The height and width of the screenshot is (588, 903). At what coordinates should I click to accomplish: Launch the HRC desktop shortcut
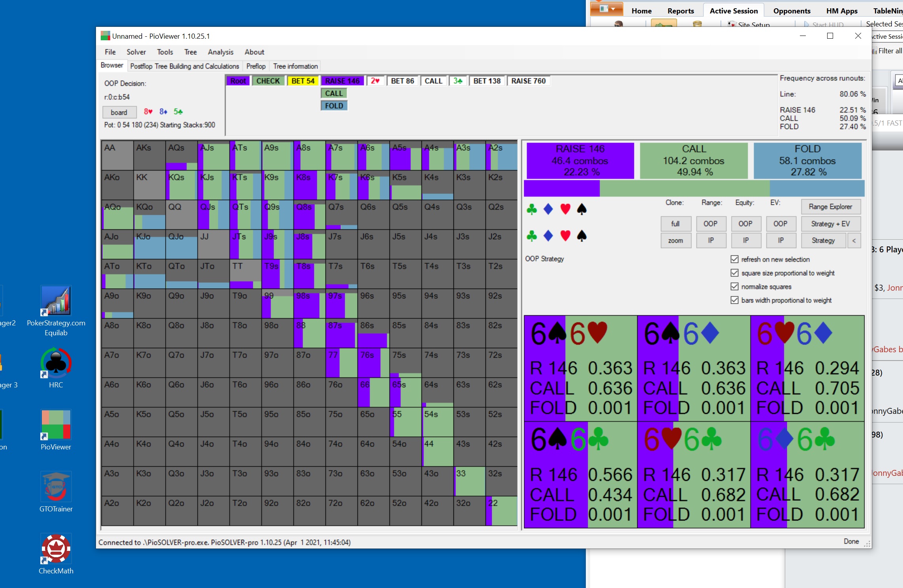click(56, 368)
